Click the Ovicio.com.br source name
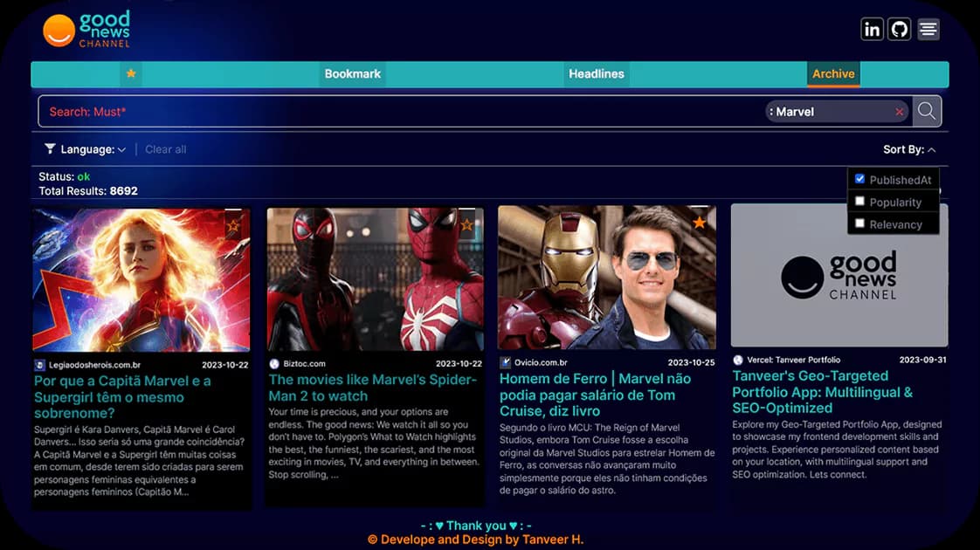 [541, 362]
